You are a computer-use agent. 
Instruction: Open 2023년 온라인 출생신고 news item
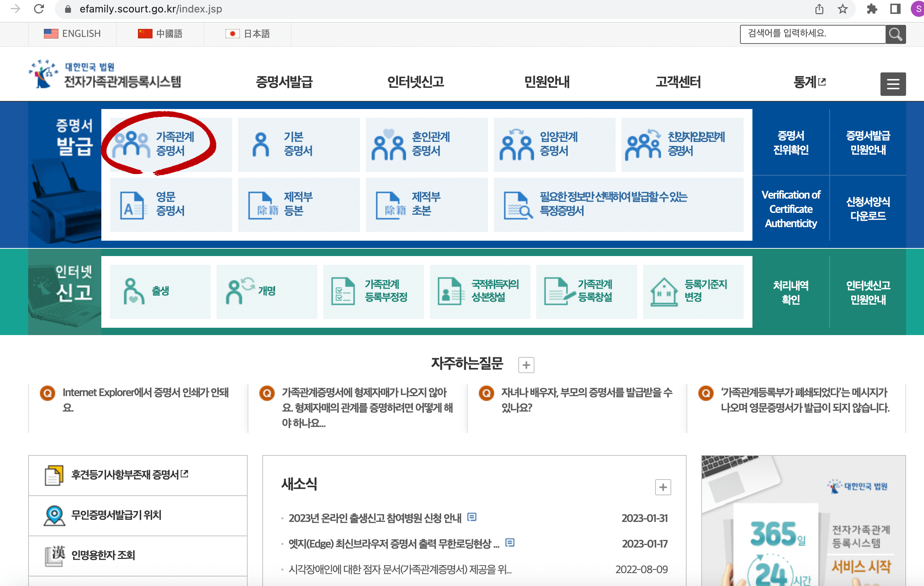pyautogui.click(x=375, y=518)
